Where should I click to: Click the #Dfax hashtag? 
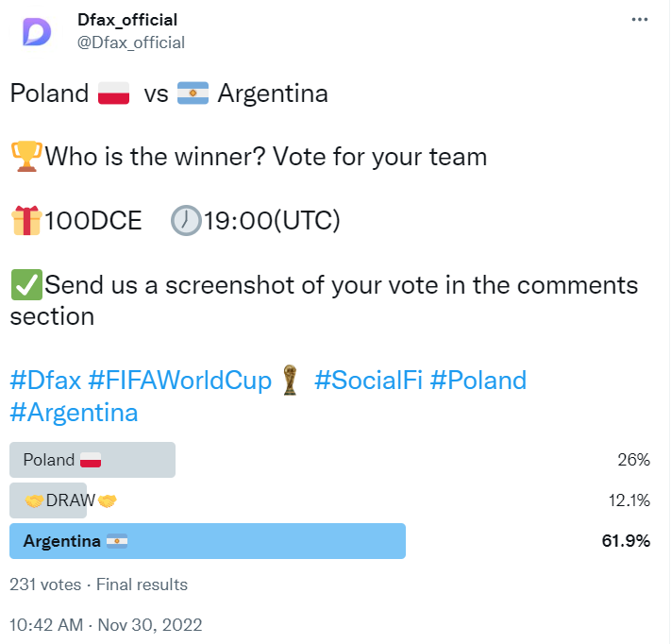pos(45,381)
